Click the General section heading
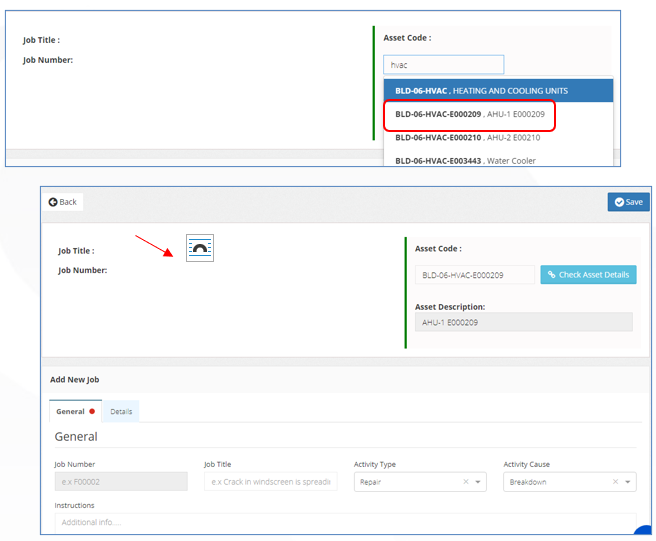This screenshot has width=656, height=541. click(x=76, y=436)
